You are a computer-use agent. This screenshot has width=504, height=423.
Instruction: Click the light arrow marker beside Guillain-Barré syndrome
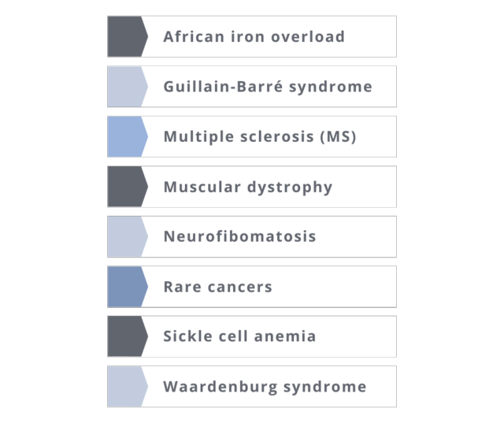[x=127, y=87]
